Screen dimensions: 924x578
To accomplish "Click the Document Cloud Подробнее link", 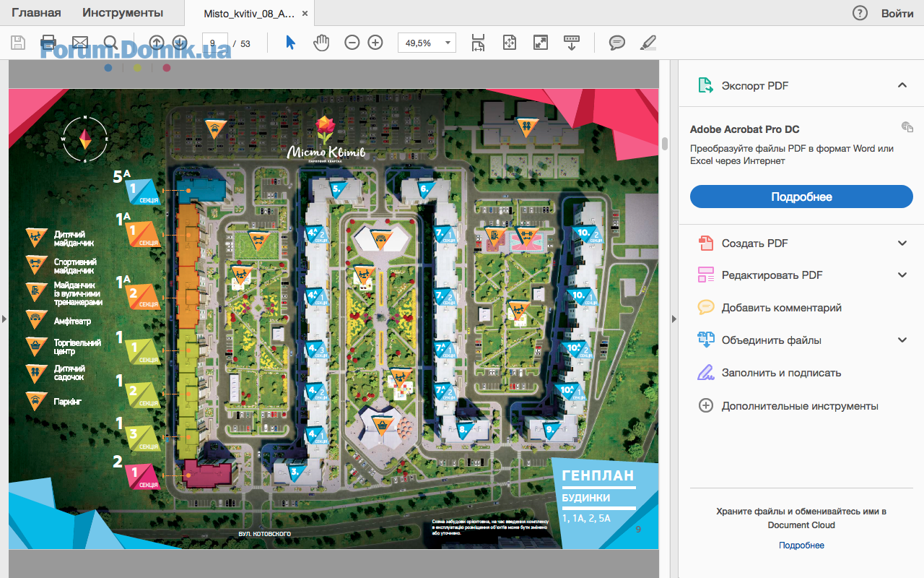I will coord(801,545).
